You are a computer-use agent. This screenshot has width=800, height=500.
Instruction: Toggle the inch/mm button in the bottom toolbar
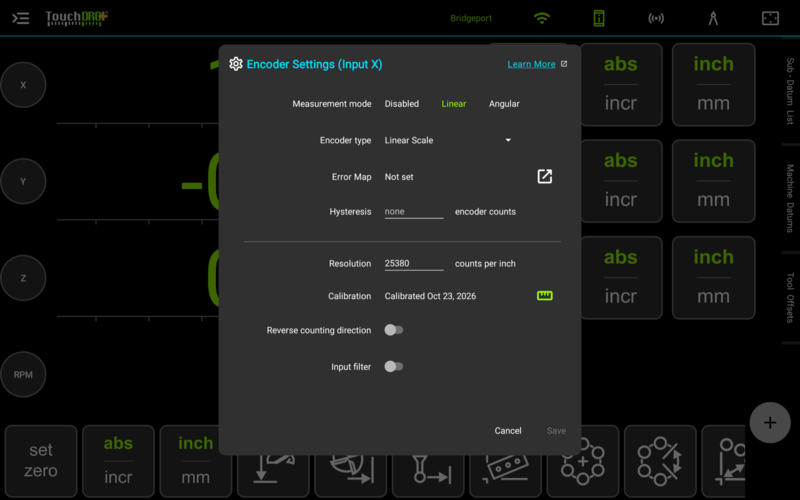coord(196,462)
